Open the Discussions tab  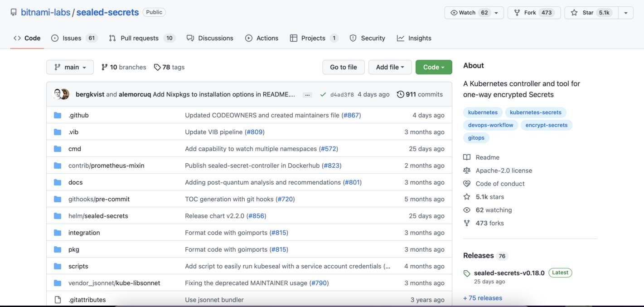(210, 38)
